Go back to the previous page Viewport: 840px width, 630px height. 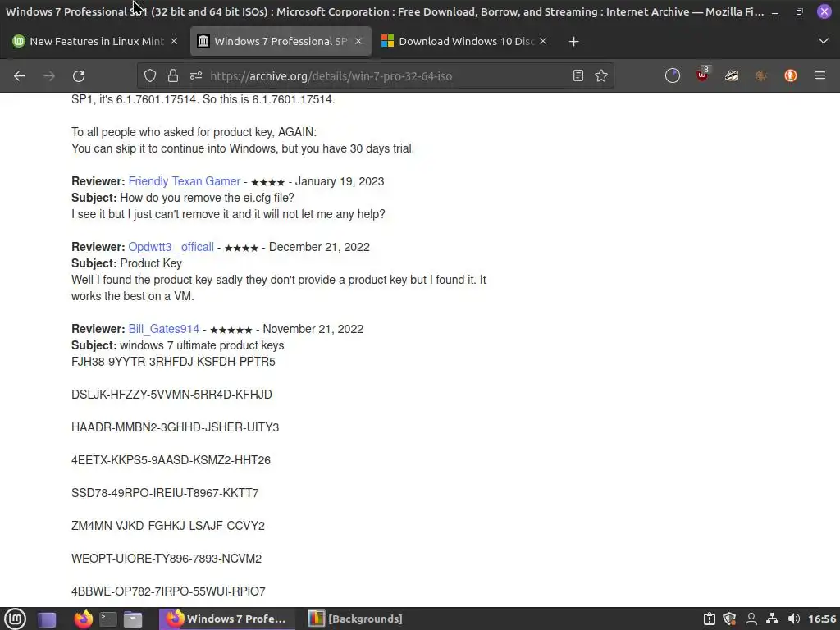[x=20, y=76]
